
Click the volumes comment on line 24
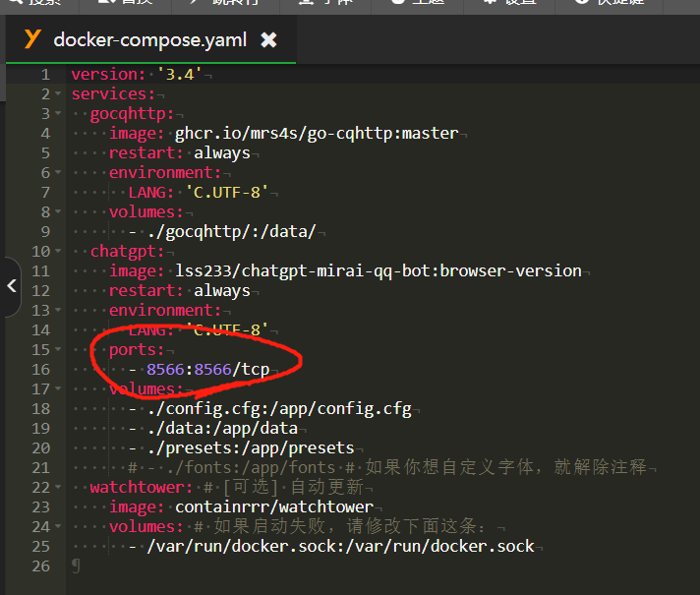pos(340,527)
